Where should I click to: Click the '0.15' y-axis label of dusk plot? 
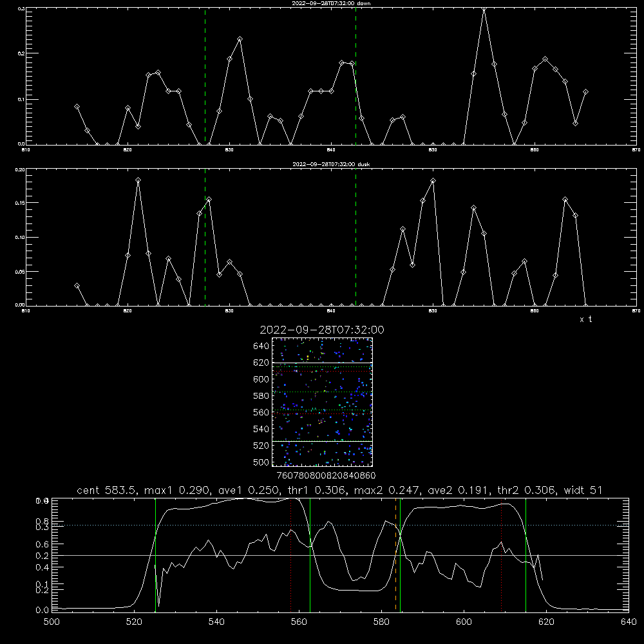(x=19, y=203)
